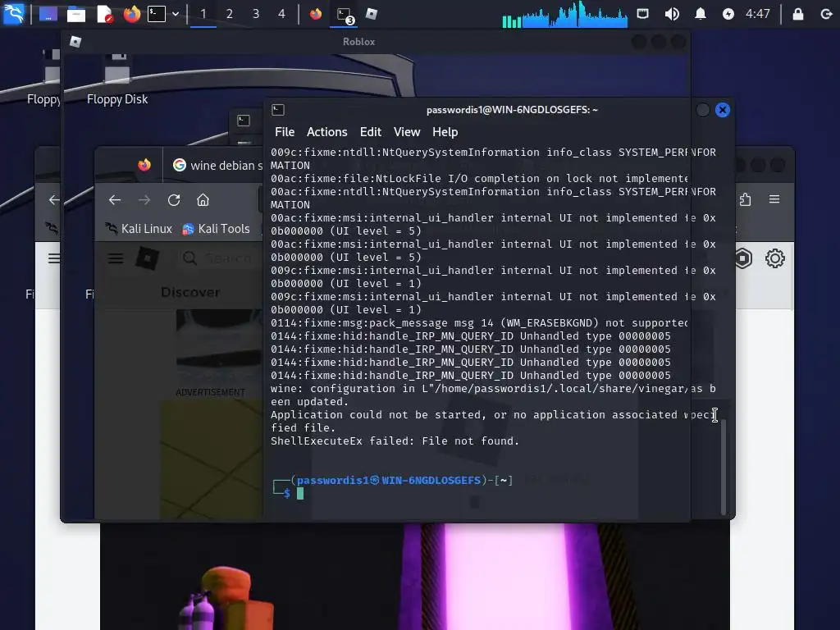Image resolution: width=840 pixels, height=630 pixels.
Task: Open the file manager panel launcher
Action: (x=76, y=14)
